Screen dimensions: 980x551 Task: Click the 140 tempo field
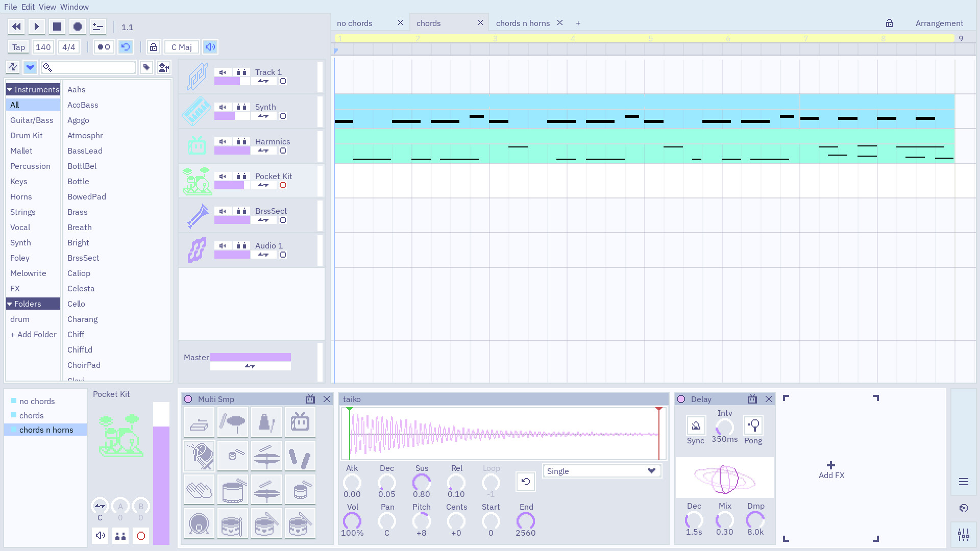pyautogui.click(x=43, y=47)
